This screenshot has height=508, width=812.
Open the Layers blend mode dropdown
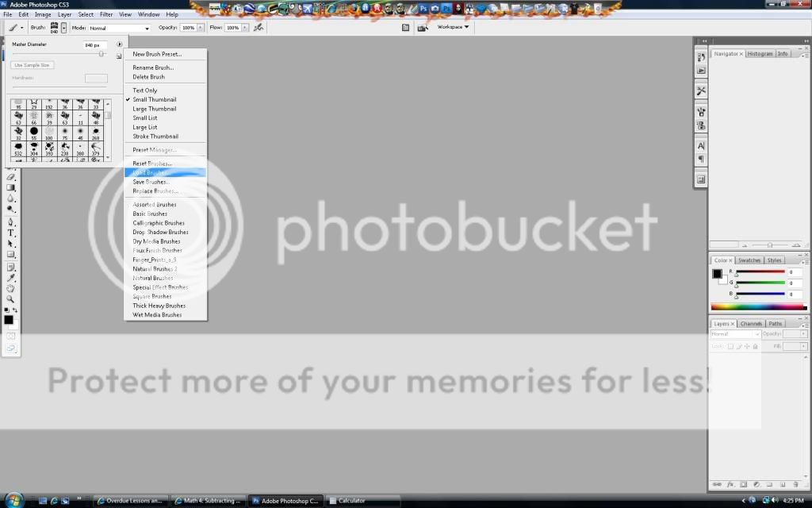click(x=735, y=334)
